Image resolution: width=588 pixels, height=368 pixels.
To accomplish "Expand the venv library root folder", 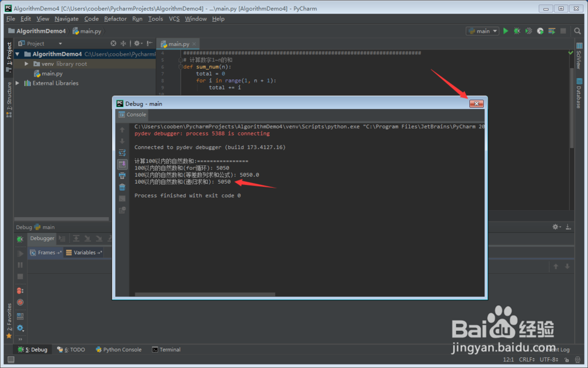I will 26,64.
